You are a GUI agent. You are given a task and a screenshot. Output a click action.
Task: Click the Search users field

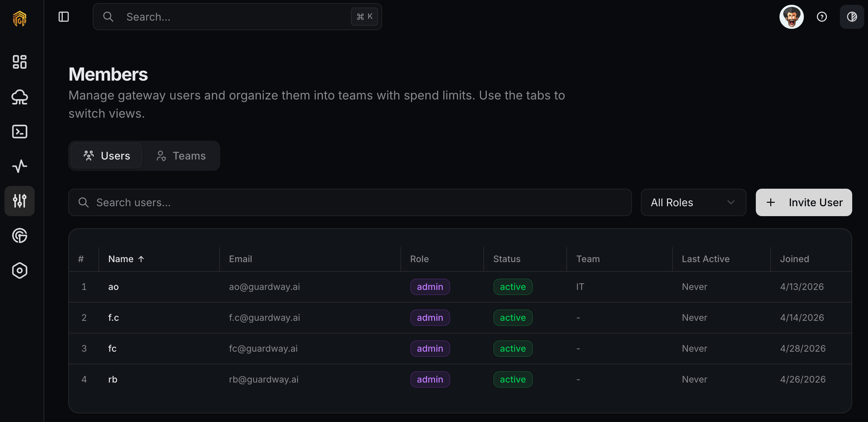click(350, 202)
